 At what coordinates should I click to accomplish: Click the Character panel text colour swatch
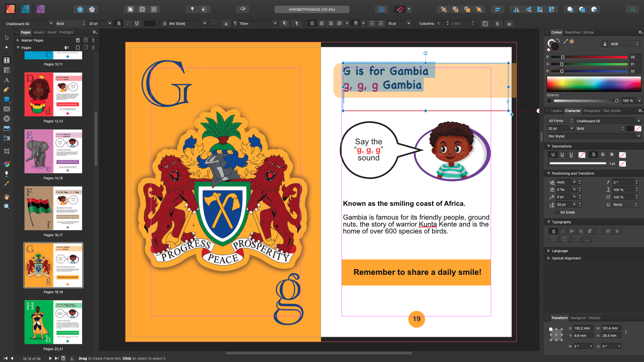click(630, 128)
